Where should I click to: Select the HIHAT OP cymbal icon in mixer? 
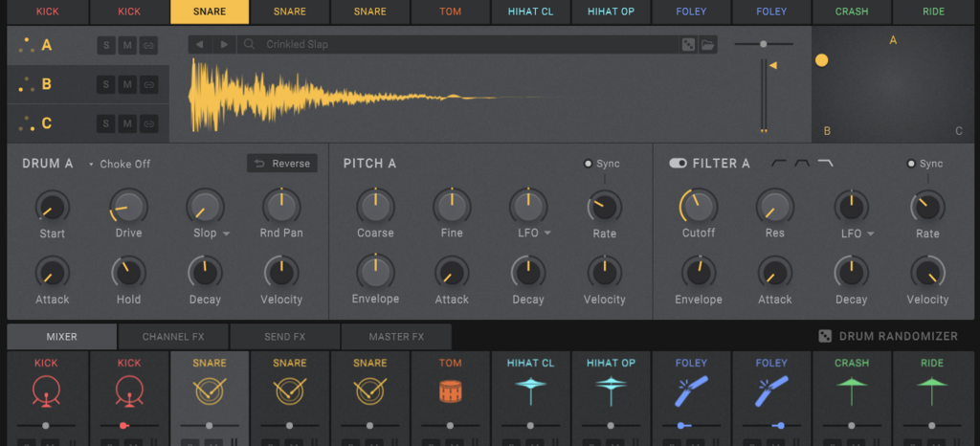click(611, 391)
